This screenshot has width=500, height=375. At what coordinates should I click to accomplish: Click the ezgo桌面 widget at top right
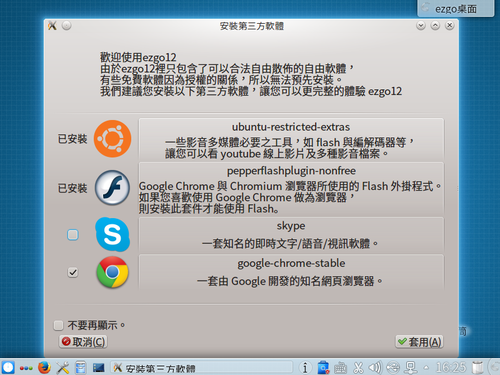tap(455, 9)
